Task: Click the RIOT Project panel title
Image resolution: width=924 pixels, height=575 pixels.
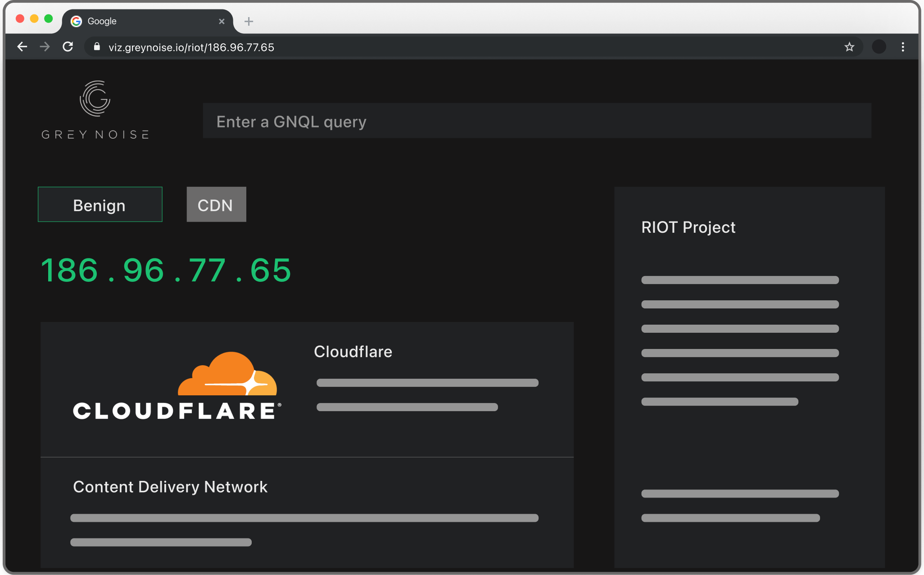Action: click(x=688, y=227)
